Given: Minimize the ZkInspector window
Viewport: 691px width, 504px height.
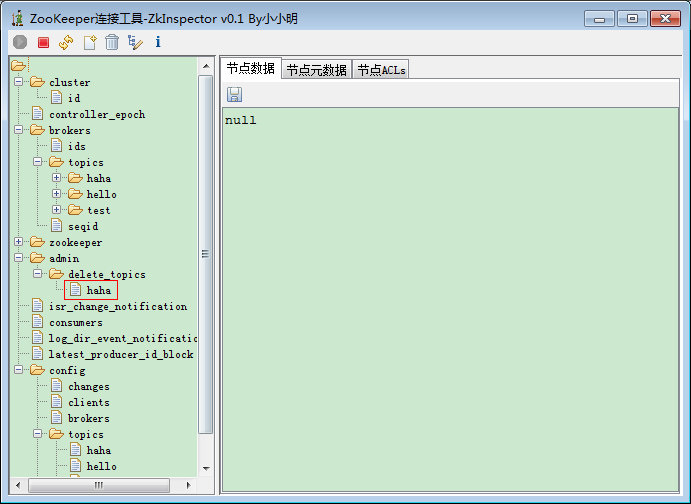Looking at the screenshot, I should 599,19.
